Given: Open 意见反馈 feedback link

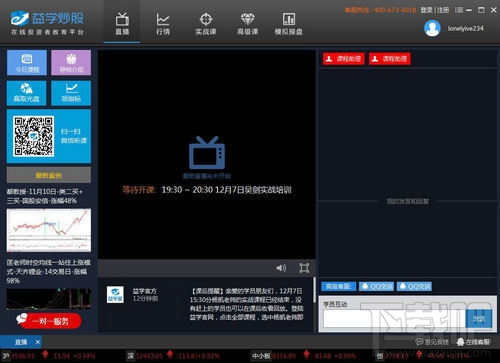Looking at the screenshot, I should [432, 342].
